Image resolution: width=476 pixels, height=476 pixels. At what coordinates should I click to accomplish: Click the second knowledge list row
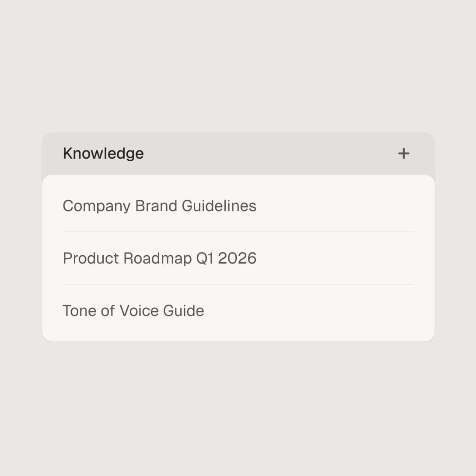[238, 258]
